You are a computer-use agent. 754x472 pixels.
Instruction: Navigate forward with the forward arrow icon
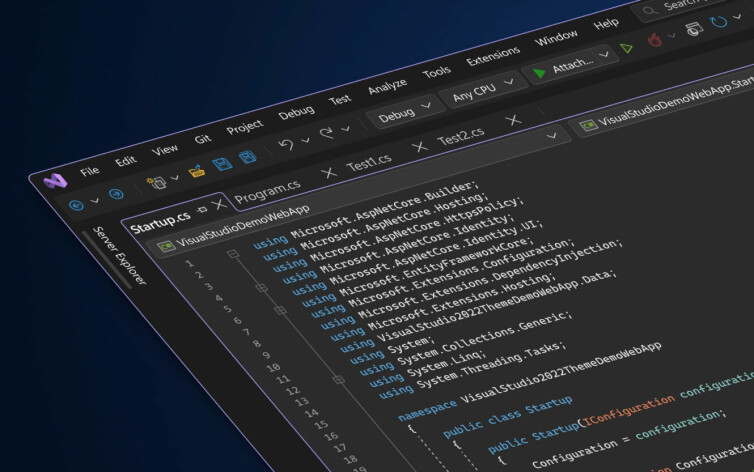116,194
